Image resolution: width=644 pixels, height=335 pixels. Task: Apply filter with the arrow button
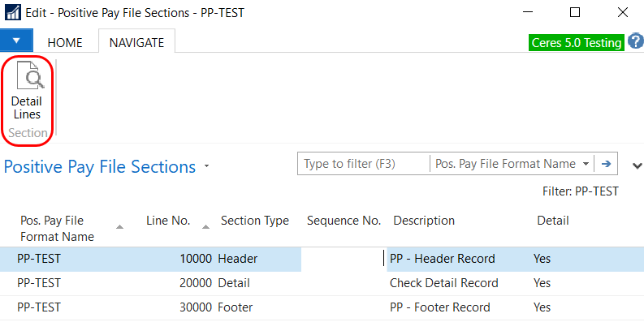(606, 164)
